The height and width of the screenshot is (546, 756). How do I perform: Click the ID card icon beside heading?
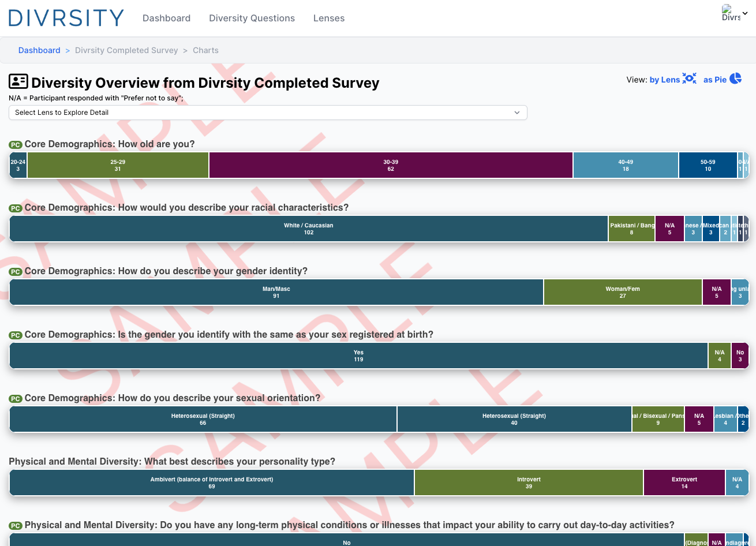click(18, 82)
